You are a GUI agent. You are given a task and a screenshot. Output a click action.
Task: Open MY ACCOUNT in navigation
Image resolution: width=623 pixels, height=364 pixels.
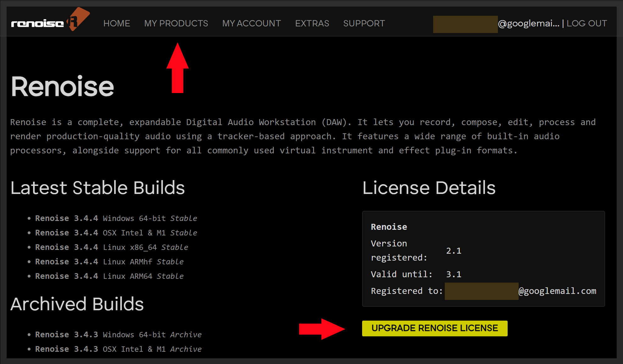click(x=251, y=24)
